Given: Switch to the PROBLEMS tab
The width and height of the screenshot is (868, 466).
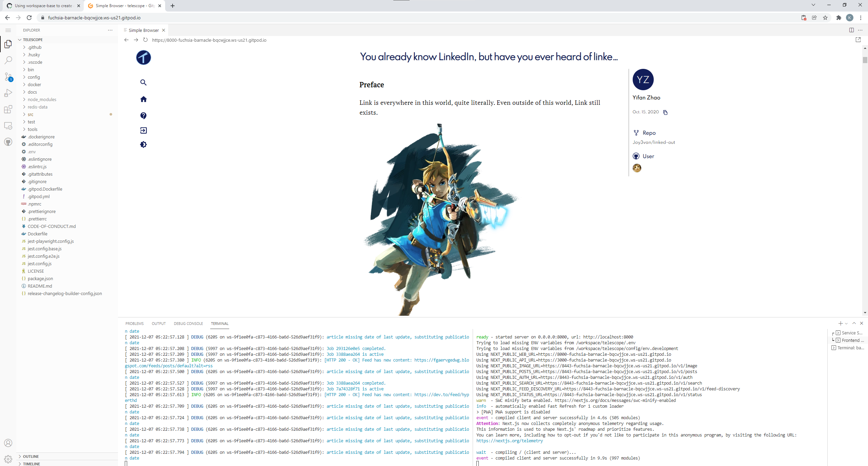Looking at the screenshot, I should coord(134,324).
